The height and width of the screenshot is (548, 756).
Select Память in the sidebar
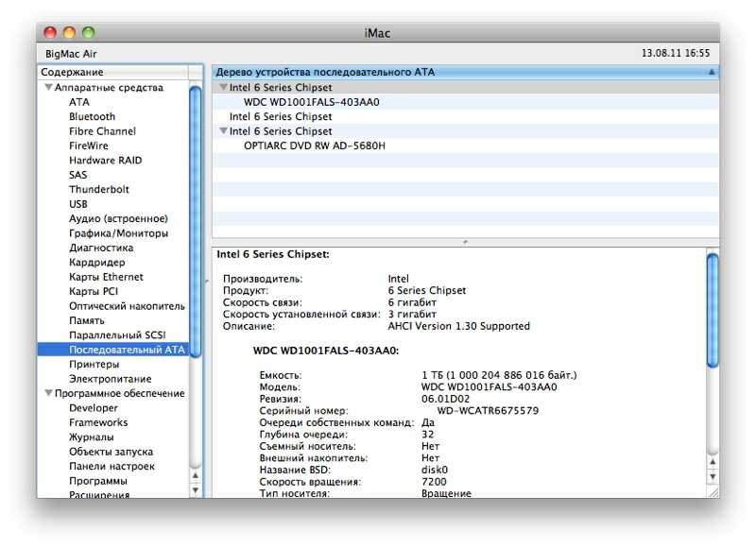(x=87, y=321)
